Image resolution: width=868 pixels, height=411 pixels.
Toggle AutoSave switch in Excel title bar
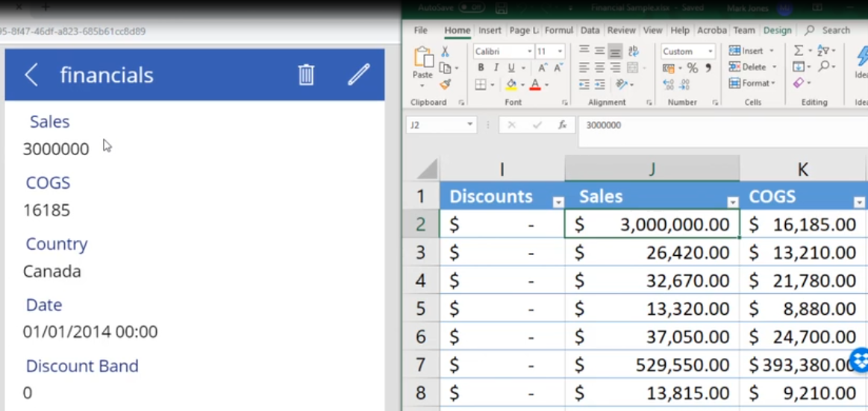tap(471, 7)
